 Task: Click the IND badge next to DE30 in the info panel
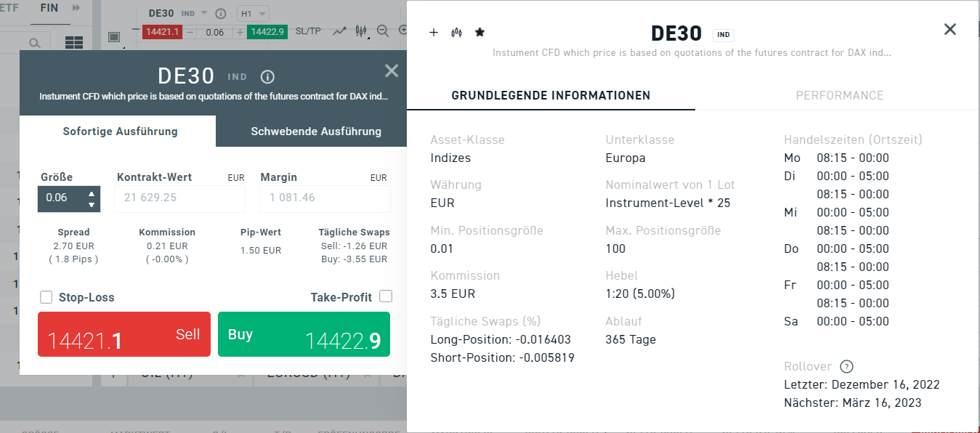tap(724, 34)
